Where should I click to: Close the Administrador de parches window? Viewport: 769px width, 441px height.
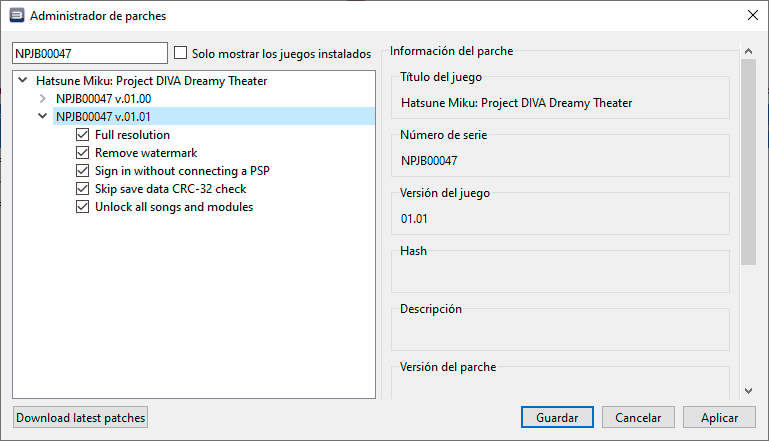coord(753,15)
